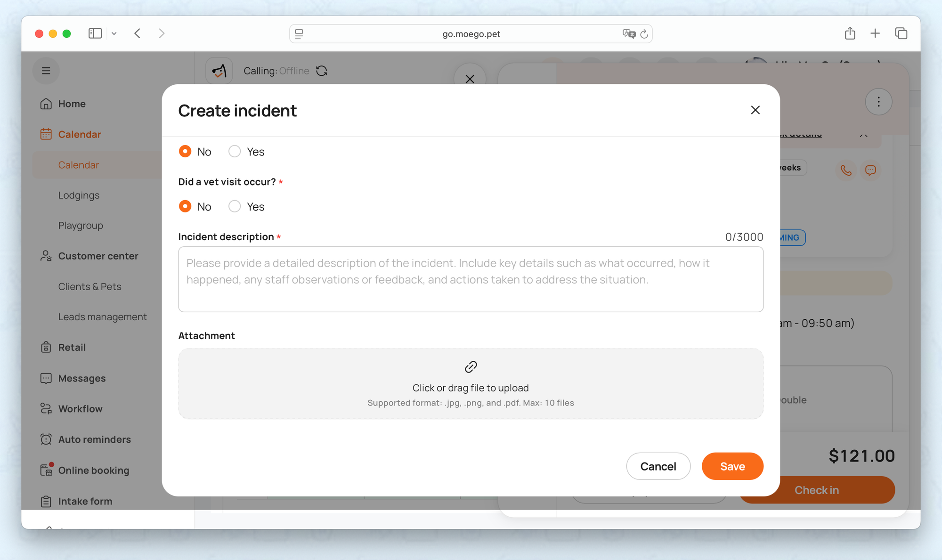Screen dimensions: 942x560
Task: Click the attachment link upload icon
Action: [471, 367]
